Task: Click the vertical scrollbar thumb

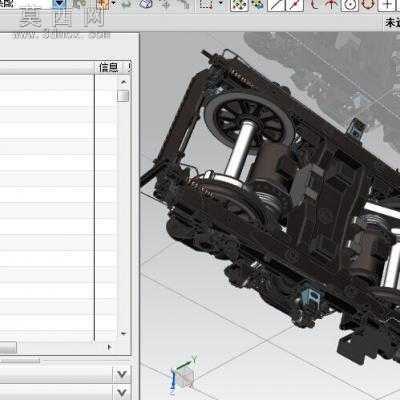Action: pos(123,96)
